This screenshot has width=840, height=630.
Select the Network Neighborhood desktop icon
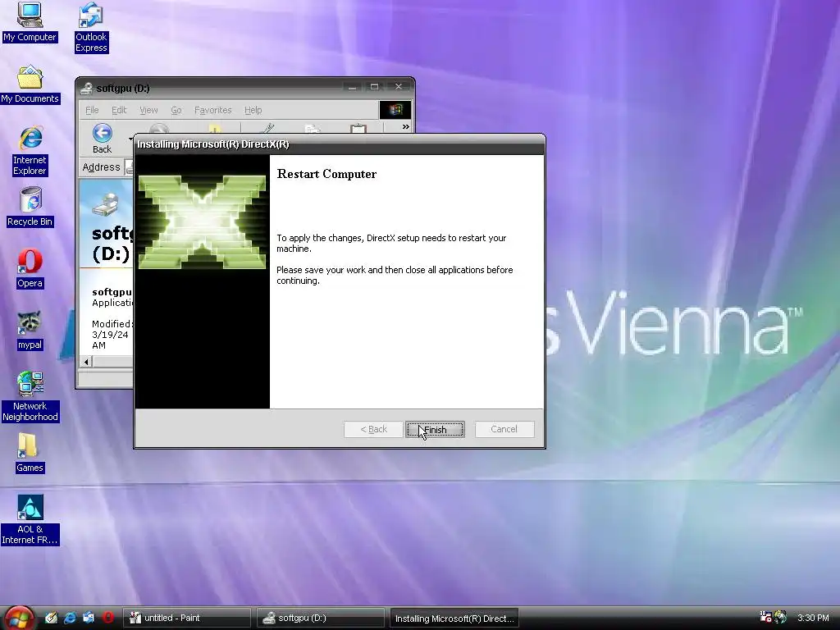pos(30,397)
